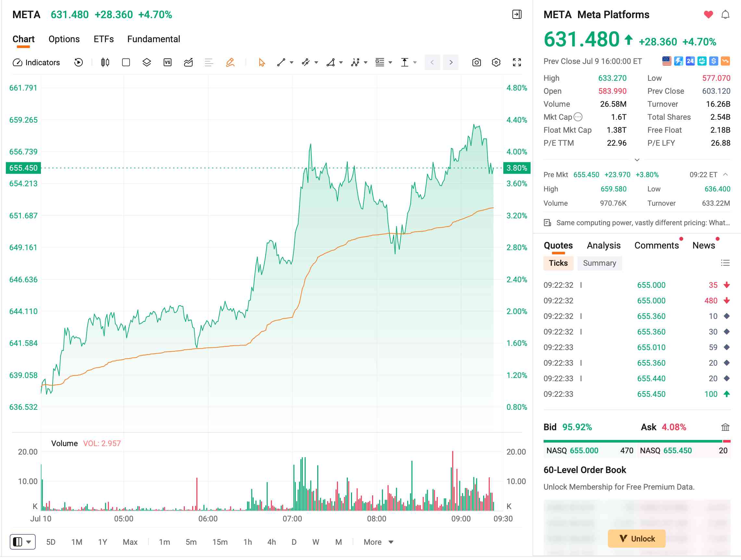Click the 655.450 price label on axis

pos(23,168)
